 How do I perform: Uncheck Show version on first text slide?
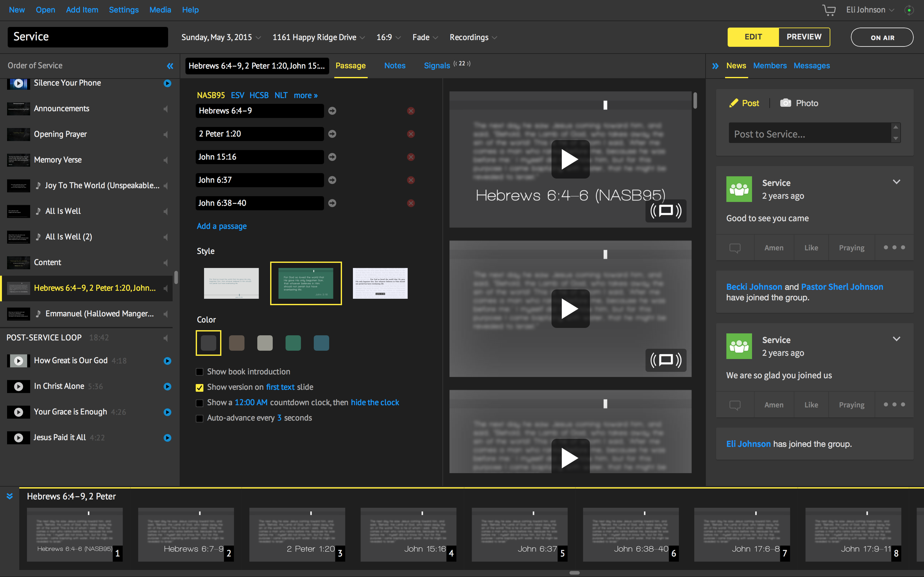pos(199,388)
